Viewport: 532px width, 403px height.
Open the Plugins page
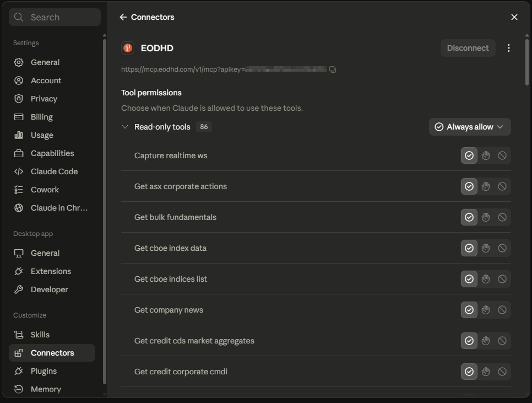coord(52,371)
